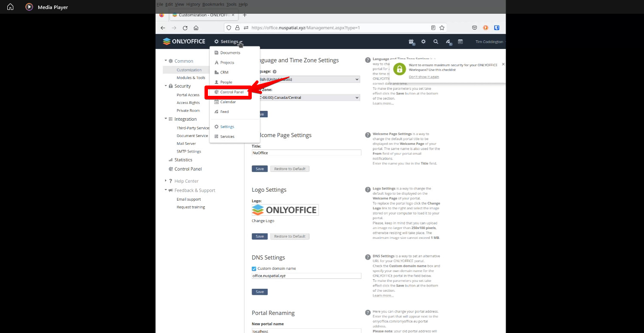
Task: Open the calendar icon in header bar
Action: click(x=460, y=42)
